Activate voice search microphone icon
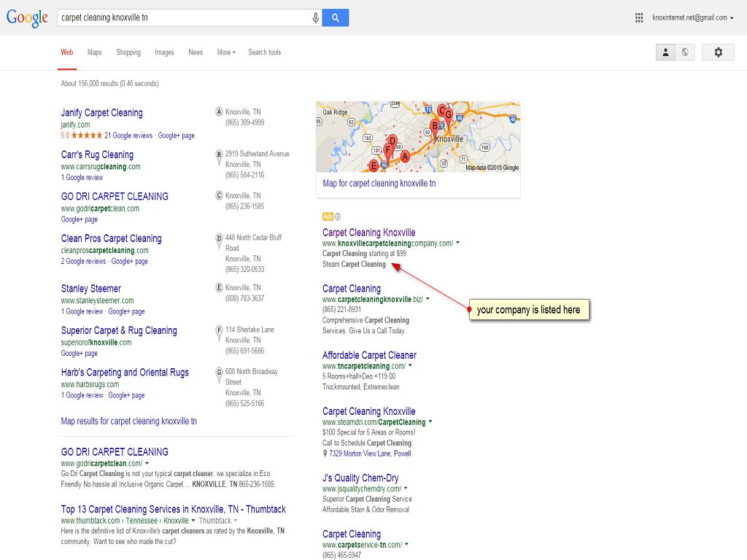747x560 pixels. point(315,17)
